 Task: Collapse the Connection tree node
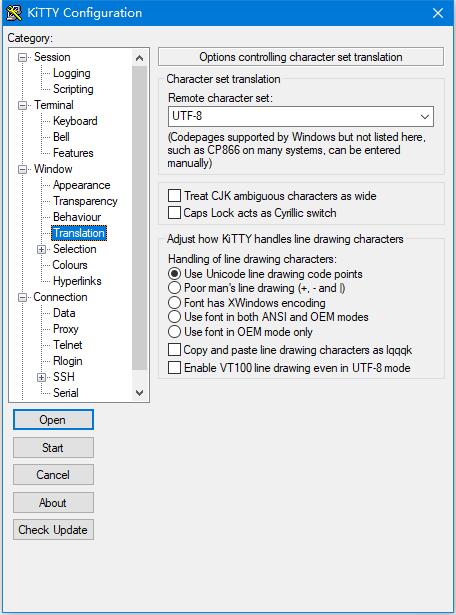pos(23,297)
